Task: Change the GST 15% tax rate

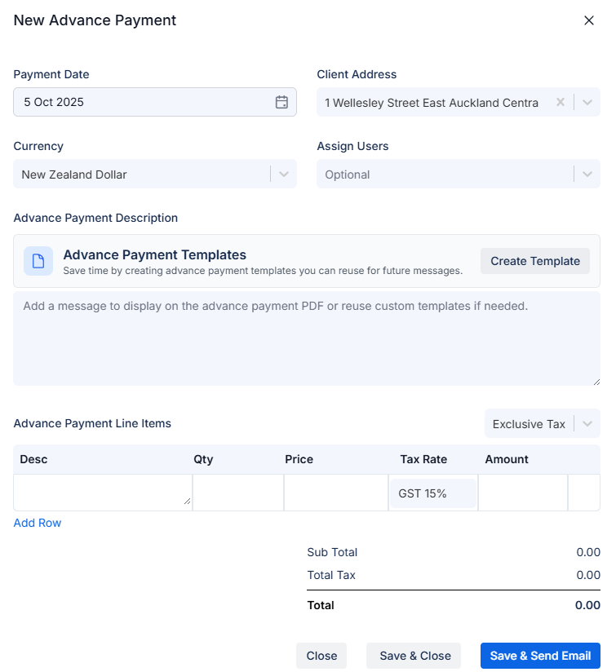Action: 432,493
